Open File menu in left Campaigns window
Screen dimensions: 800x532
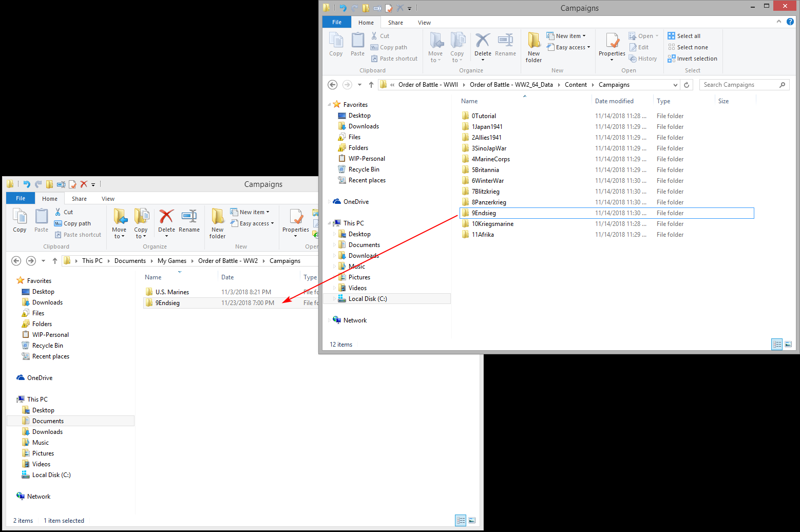coord(21,198)
